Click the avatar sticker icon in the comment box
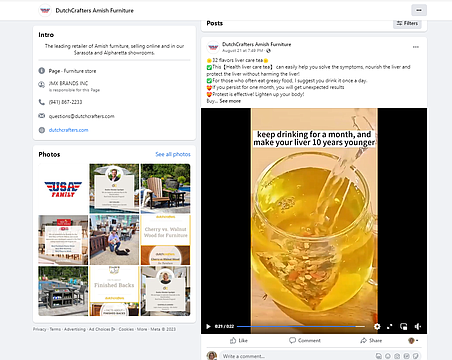 pos(379,356)
